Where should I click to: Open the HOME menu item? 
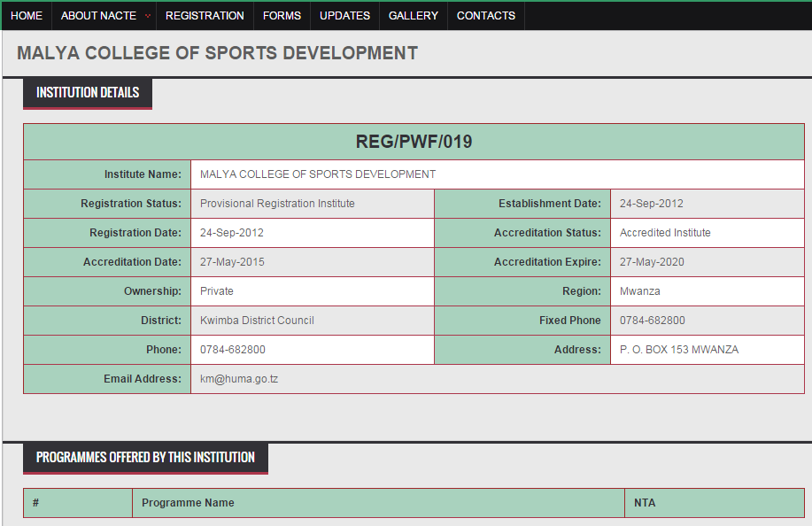(x=27, y=16)
